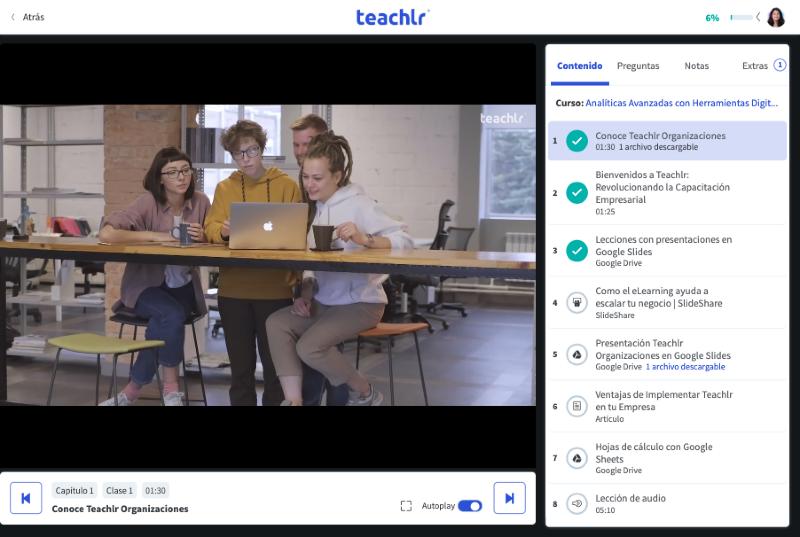The width and height of the screenshot is (800, 537).
Task: Open lesson Ventajas de Implementar Teachlr
Action: 667,406
